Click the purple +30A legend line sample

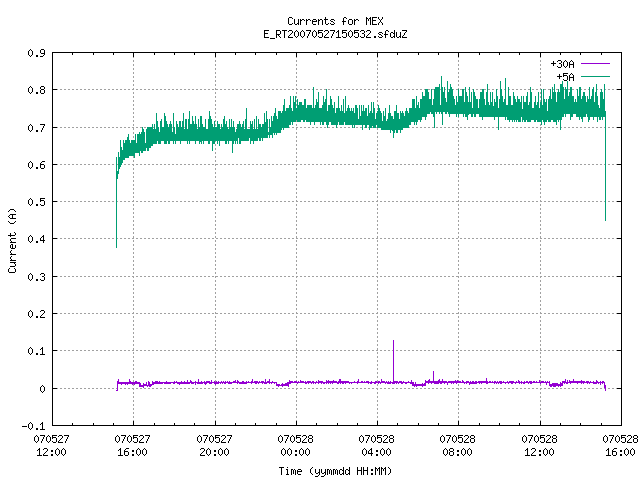point(595,64)
